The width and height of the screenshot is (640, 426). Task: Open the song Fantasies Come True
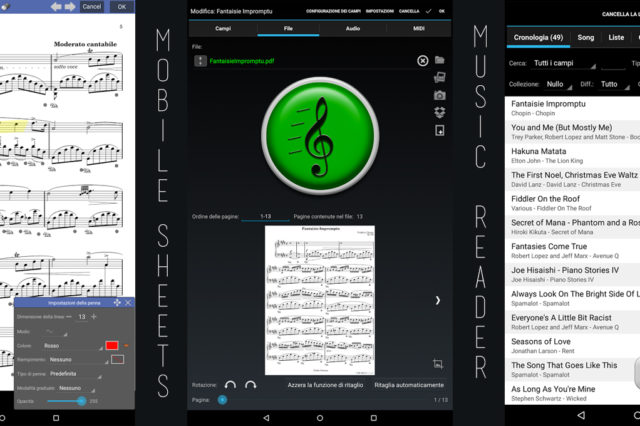tap(572, 251)
